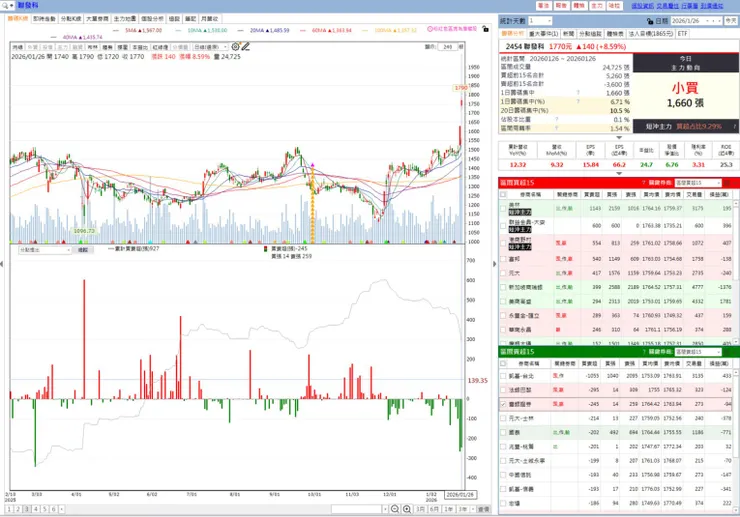The image size is (740, 517).
Task: Check the 國泰 row checkbox
Action: (x=503, y=432)
